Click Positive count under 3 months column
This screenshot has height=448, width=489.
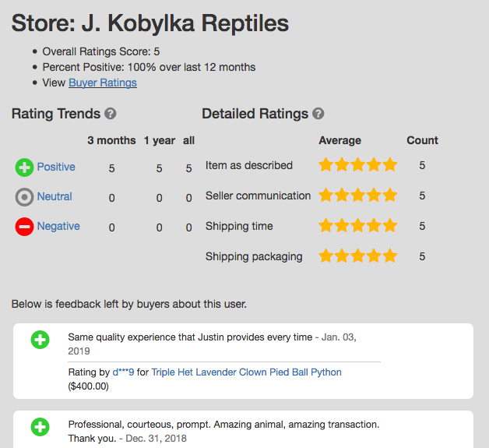pos(111,168)
